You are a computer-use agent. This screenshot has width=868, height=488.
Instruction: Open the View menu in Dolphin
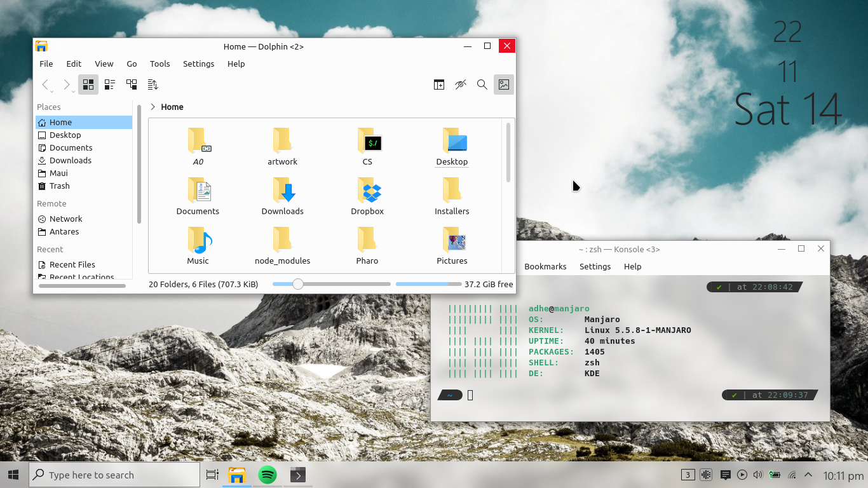pyautogui.click(x=104, y=64)
